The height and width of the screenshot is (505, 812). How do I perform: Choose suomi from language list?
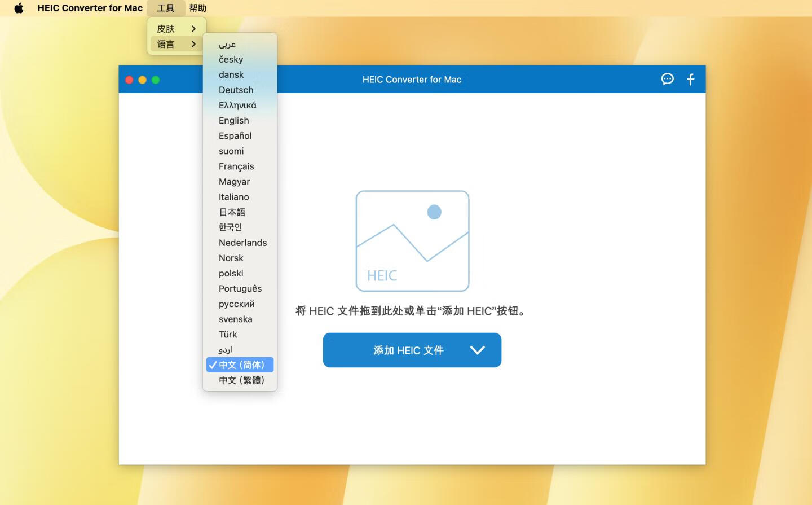240,151
